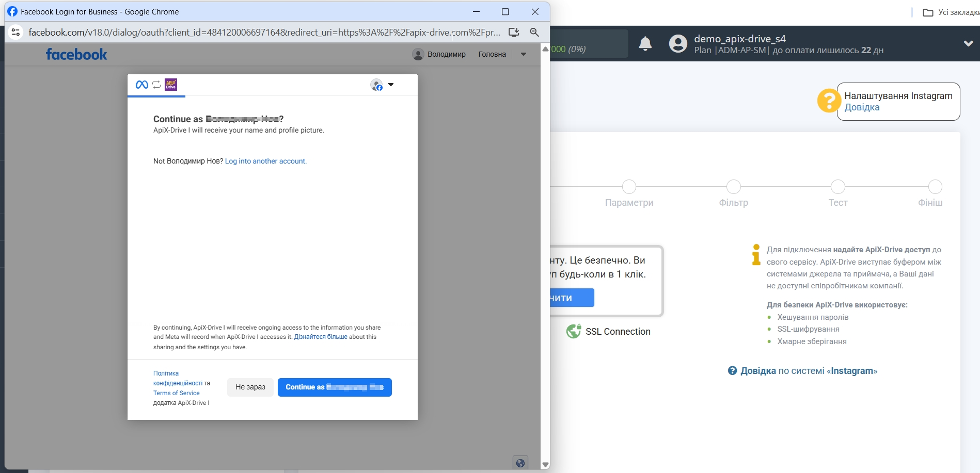Click the question icon beside Довідка по системі
This screenshot has height=473, width=980.
click(732, 371)
